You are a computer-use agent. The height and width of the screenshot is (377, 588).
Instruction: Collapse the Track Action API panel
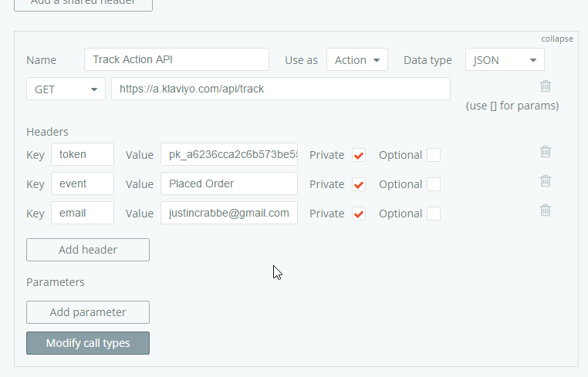coord(556,39)
